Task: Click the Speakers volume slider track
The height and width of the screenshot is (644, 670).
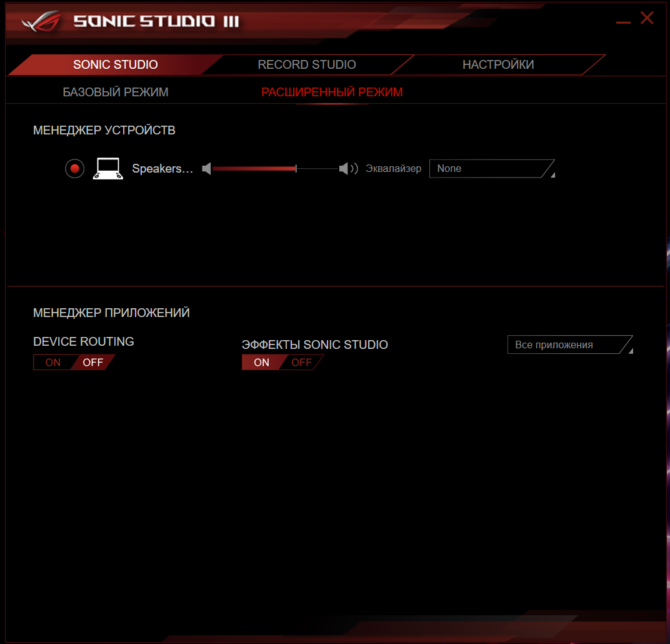Action: coord(275,169)
